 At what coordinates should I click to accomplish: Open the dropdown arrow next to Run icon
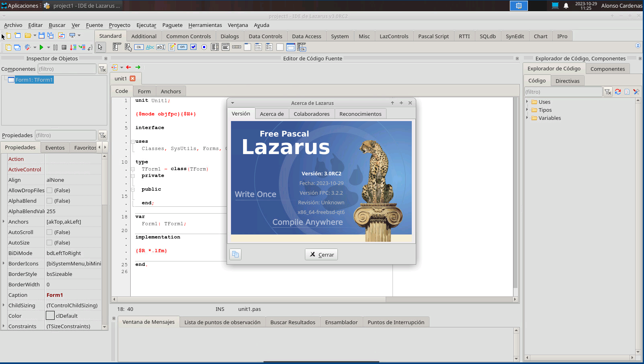[49, 47]
